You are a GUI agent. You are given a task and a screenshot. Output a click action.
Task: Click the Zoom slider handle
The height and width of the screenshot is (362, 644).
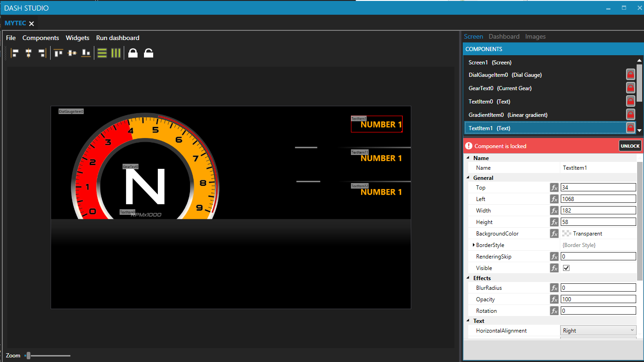click(29, 356)
